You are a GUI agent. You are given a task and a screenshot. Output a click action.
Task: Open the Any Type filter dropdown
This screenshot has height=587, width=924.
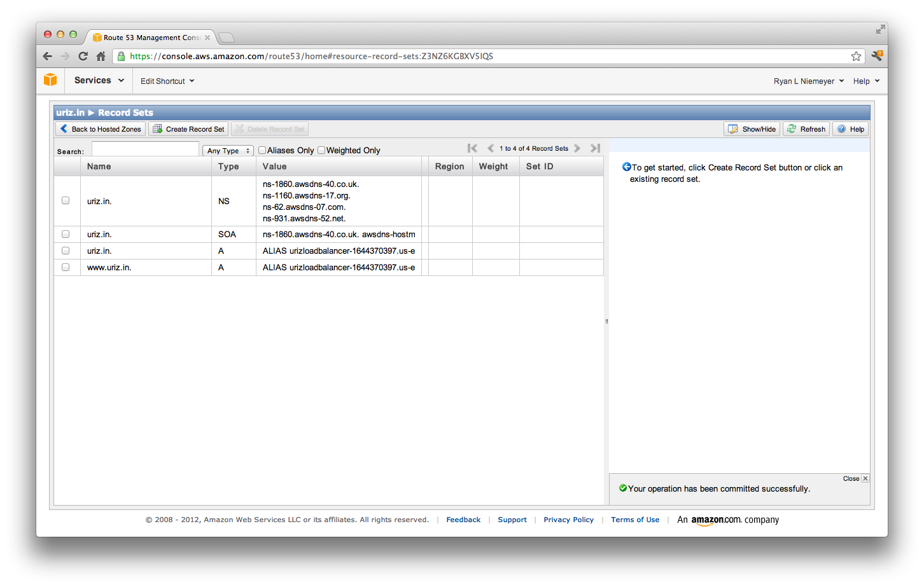coord(228,151)
